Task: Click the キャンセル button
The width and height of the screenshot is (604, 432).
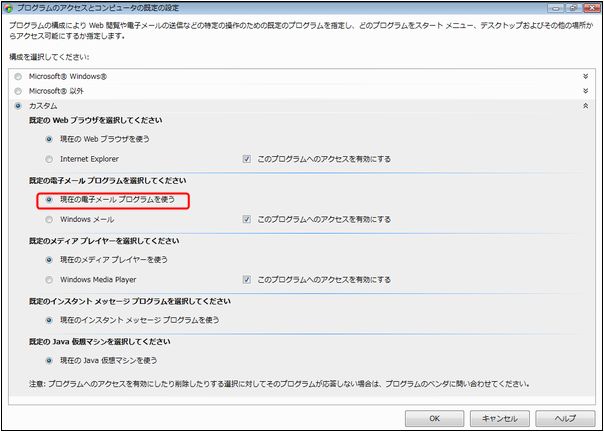Action: tap(500, 419)
